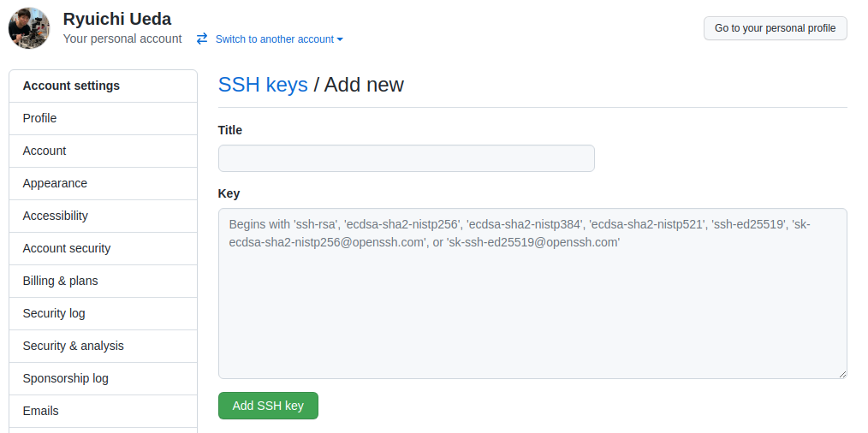Open Accessibility settings
The width and height of the screenshot is (868, 433).
click(56, 216)
